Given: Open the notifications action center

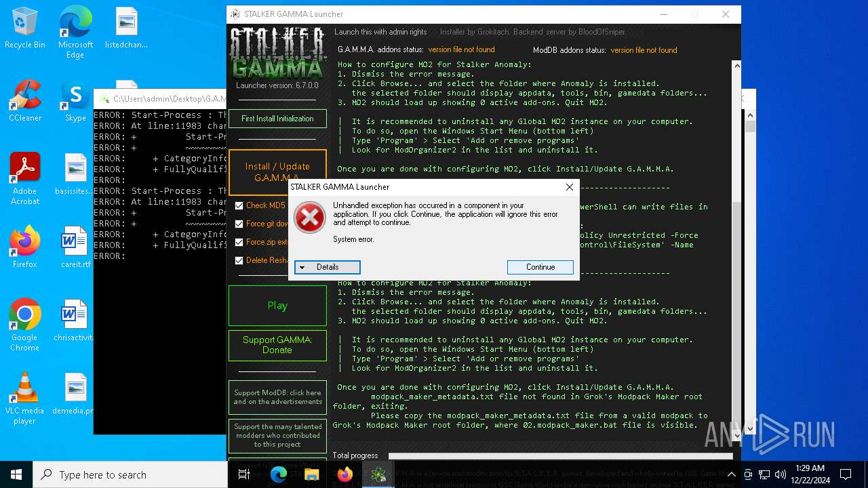Looking at the screenshot, I should click(846, 474).
